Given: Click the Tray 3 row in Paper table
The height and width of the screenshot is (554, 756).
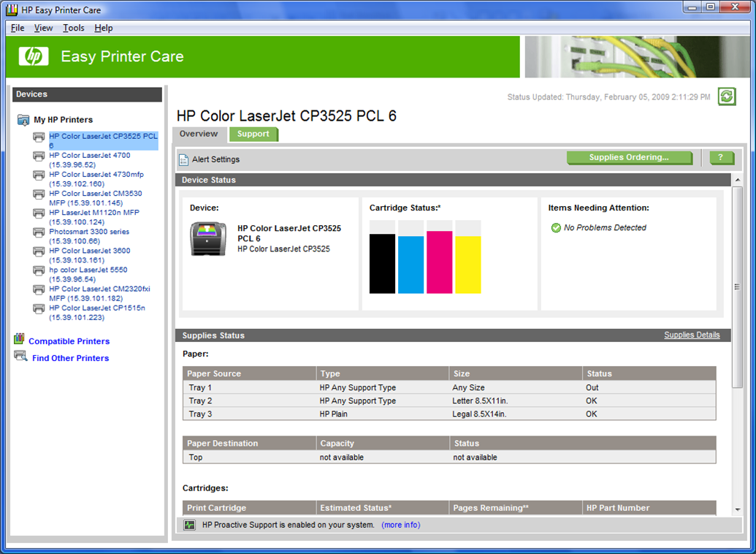Looking at the screenshot, I should (449, 414).
